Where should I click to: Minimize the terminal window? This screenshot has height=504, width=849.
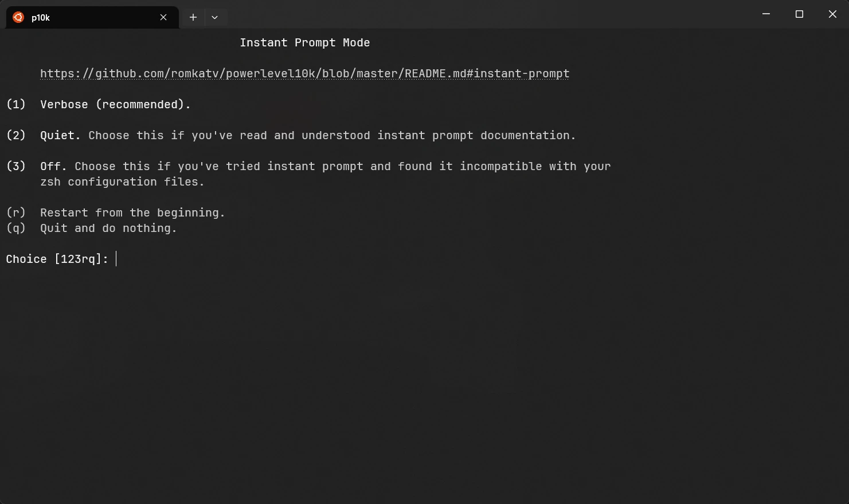click(x=766, y=14)
